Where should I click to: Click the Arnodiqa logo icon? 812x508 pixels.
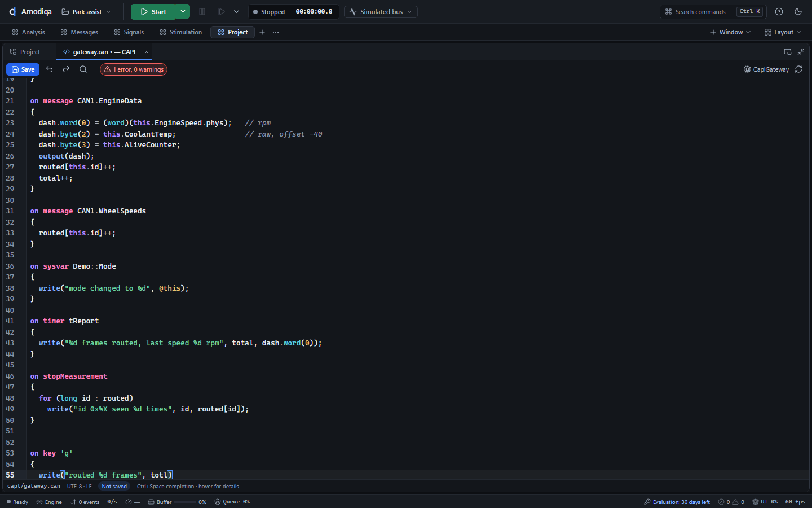tap(12, 12)
